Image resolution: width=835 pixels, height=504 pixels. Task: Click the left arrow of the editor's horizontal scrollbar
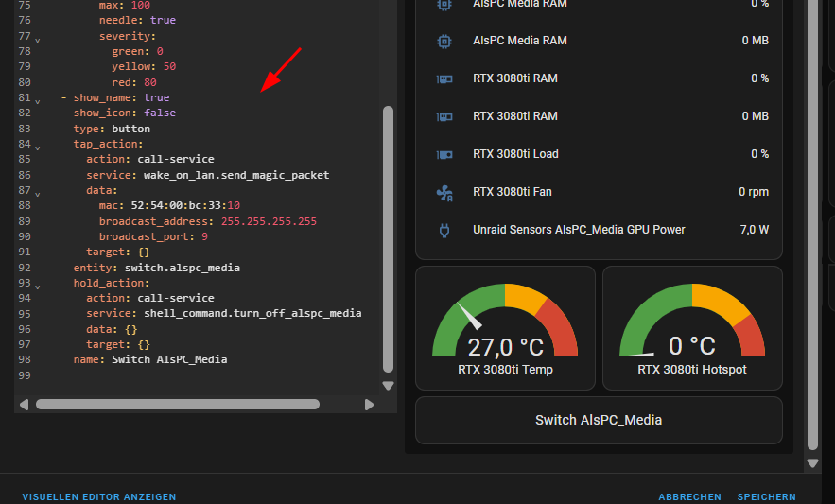(x=24, y=405)
